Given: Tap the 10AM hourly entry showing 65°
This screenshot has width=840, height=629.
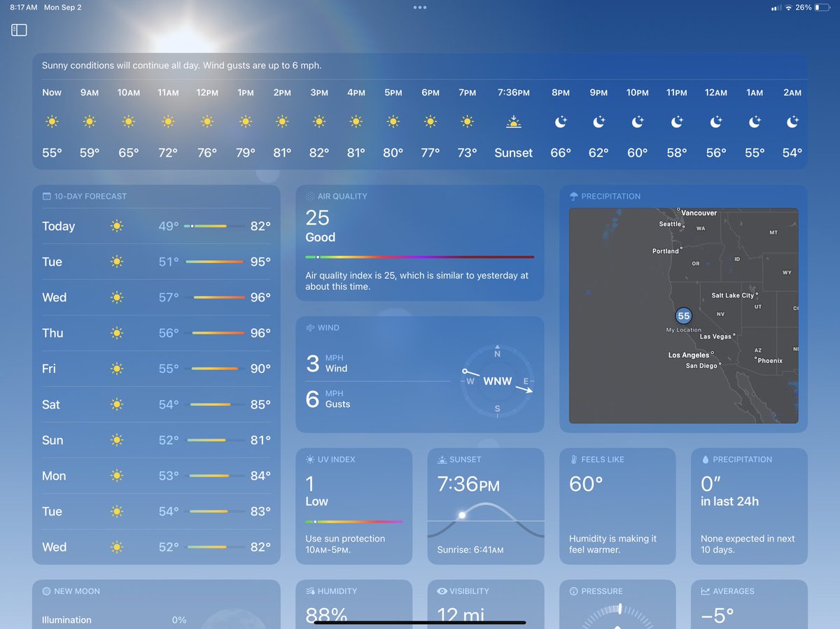Looking at the screenshot, I should [x=129, y=122].
